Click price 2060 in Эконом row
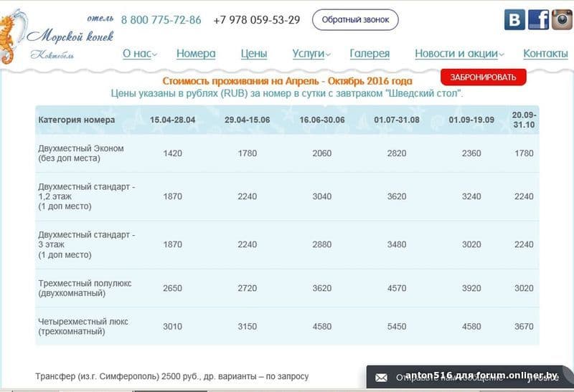Viewport: 574px width, 392px height. click(321, 153)
